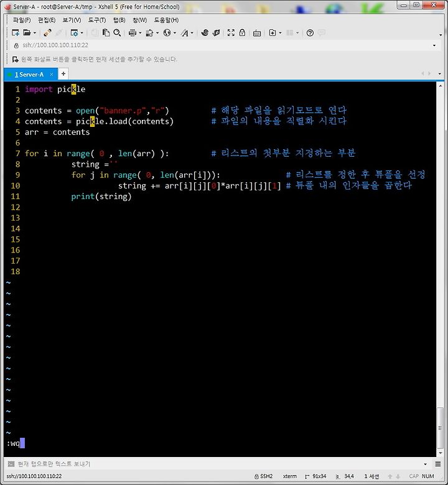This screenshot has height=485, width=448.
Task: Add a new tab with plus button
Action: (63, 74)
